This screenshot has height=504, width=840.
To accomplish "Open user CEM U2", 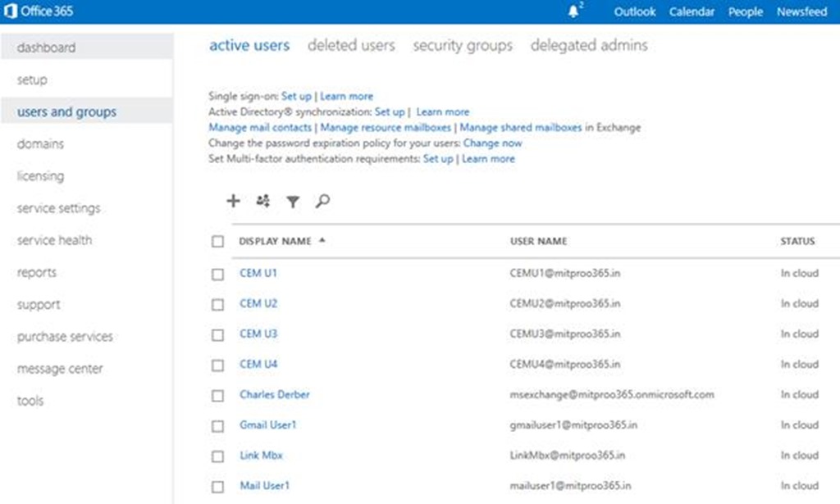I will 258,303.
